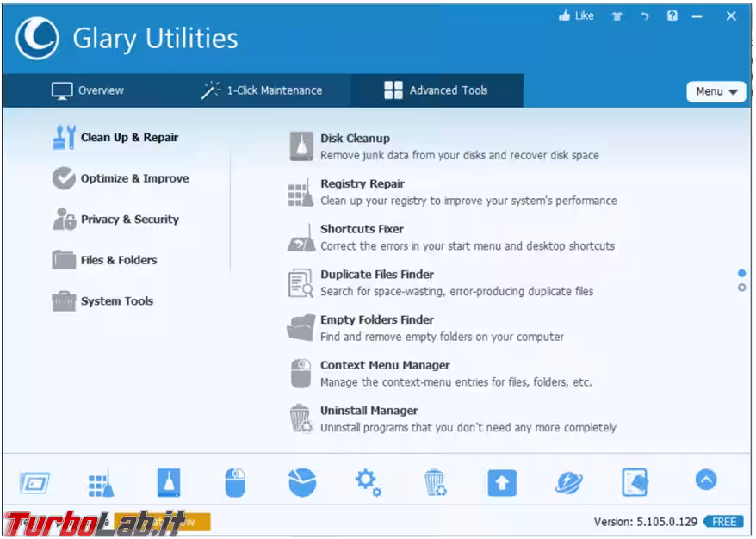Launch Registry Repair from the tools list
Screen dimensions: 756x539
[362, 184]
